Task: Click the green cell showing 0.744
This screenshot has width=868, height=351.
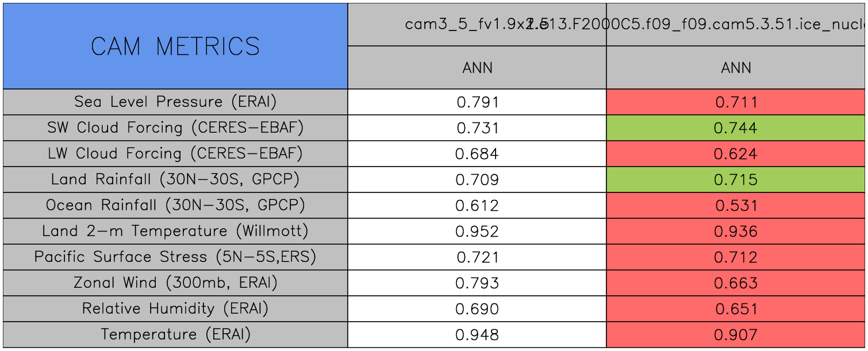Action: tap(736, 128)
